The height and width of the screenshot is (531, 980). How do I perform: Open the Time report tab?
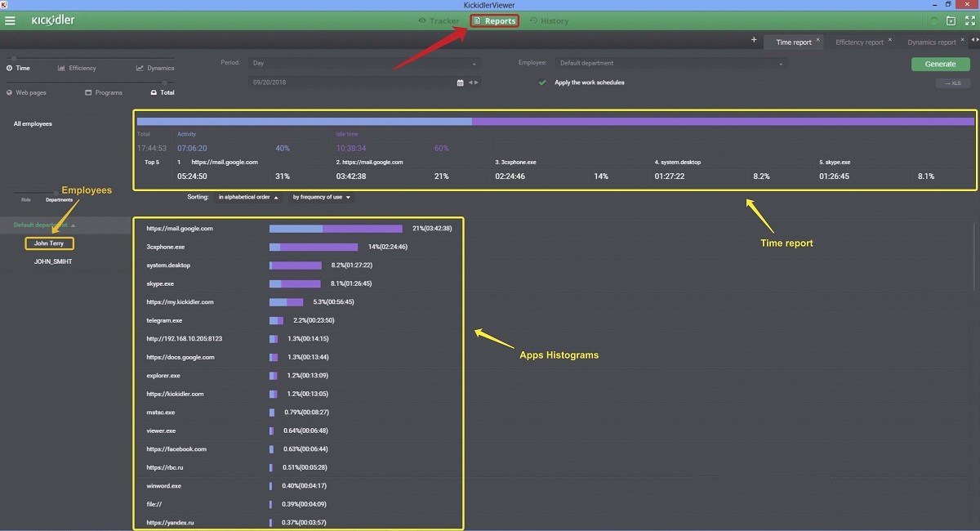[794, 42]
